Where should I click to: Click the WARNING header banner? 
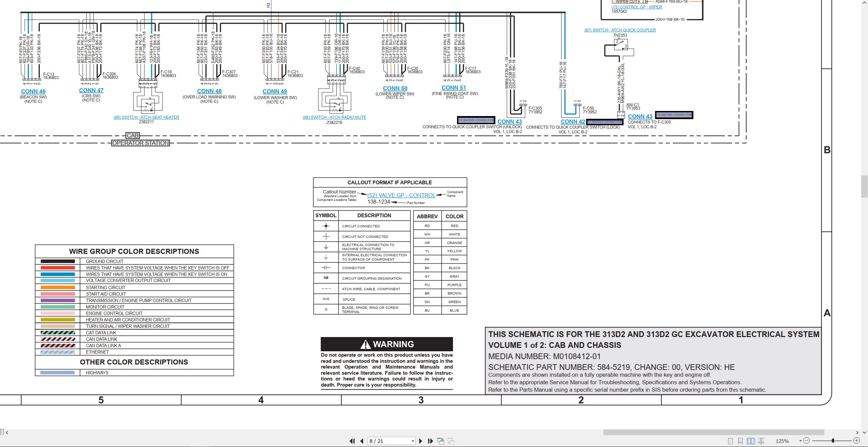pos(387,344)
